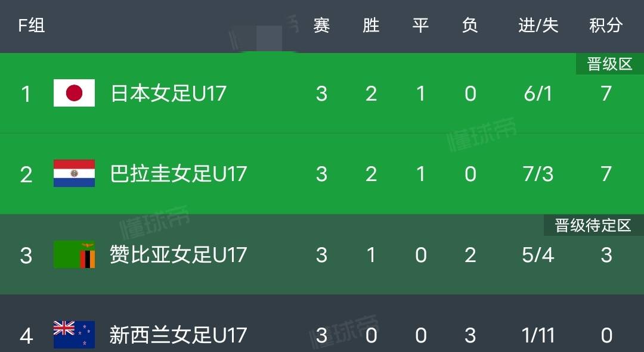Click Zambia's rank number 3
The image size is (644, 352).
pos(26,255)
